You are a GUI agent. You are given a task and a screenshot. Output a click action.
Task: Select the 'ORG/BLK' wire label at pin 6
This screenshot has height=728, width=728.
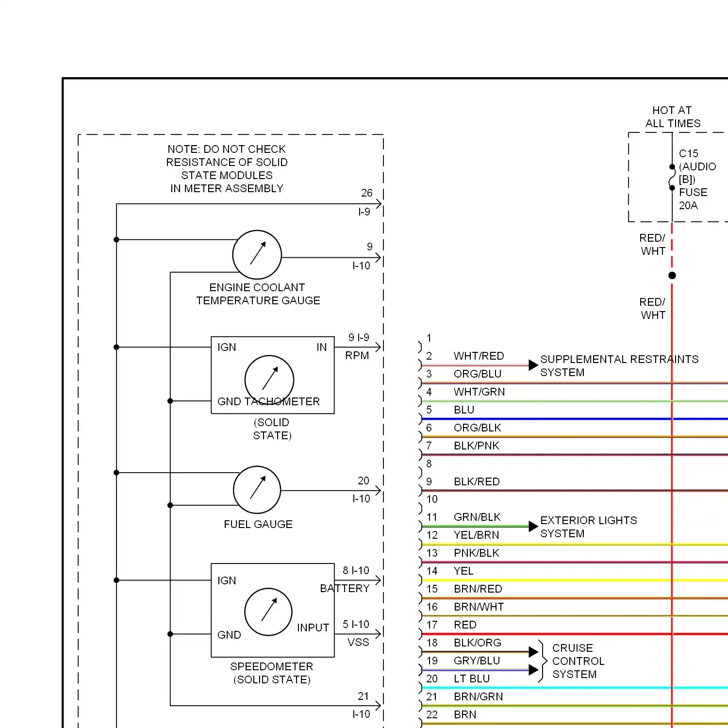click(x=478, y=428)
